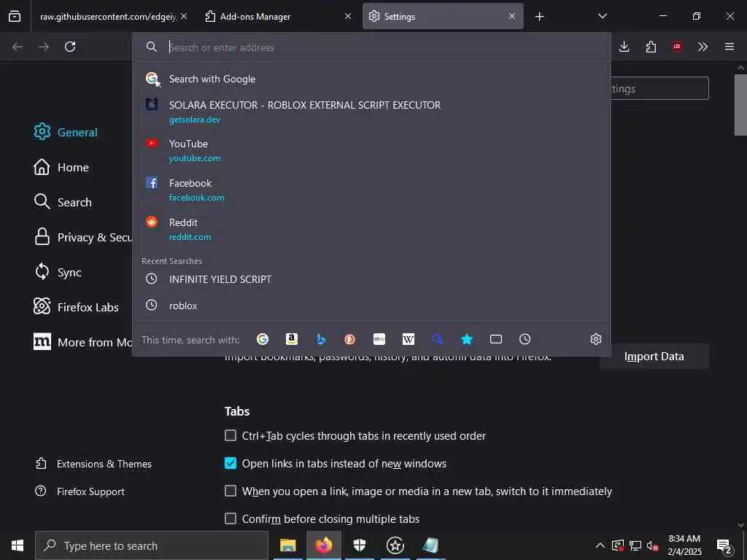Expand the list all tabs dropdown
Viewport: 747px width, 560px height.
coord(602,16)
